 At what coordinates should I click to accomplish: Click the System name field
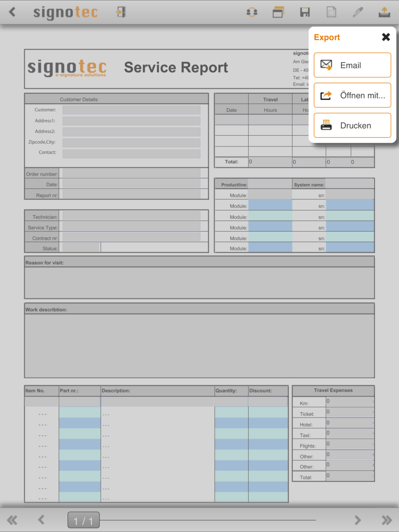[350, 184]
